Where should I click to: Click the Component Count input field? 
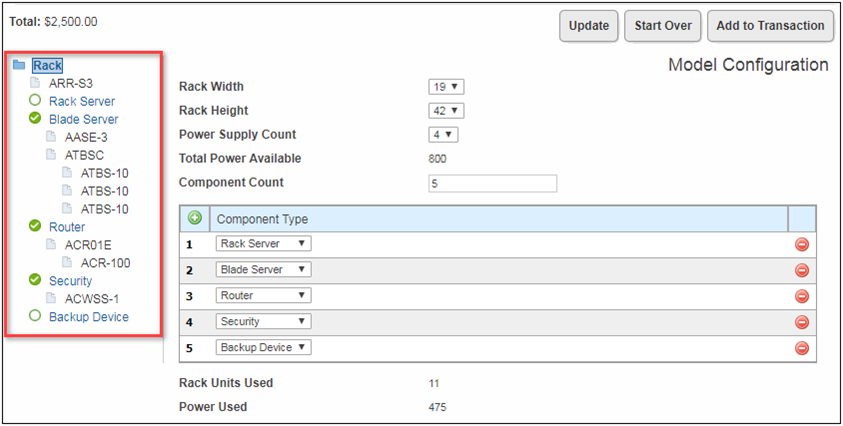pos(492,183)
